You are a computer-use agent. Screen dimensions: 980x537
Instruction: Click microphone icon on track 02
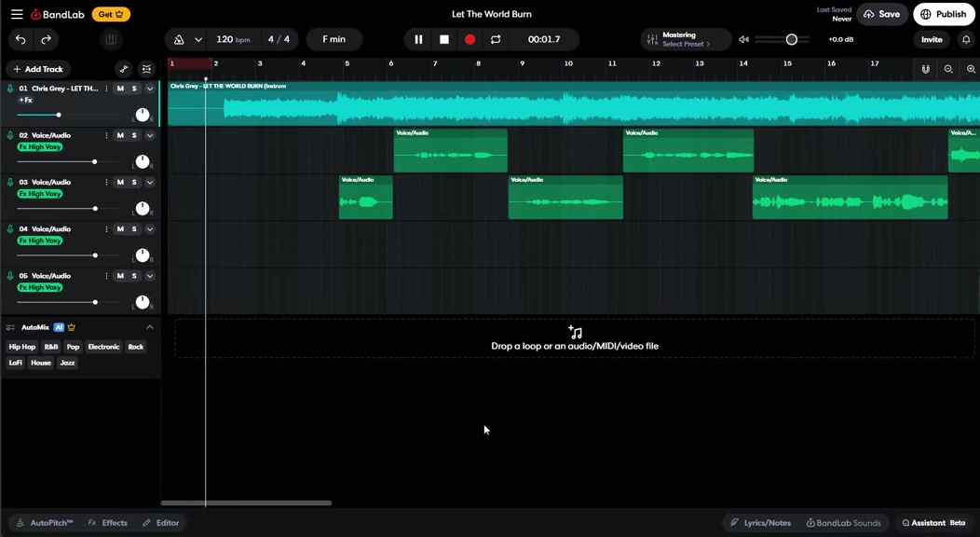click(10, 135)
